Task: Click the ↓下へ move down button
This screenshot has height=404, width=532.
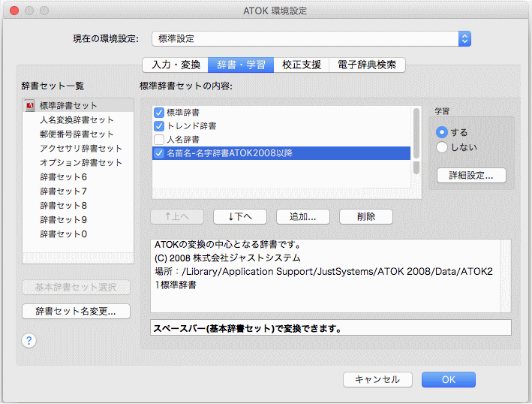Action: [x=240, y=216]
